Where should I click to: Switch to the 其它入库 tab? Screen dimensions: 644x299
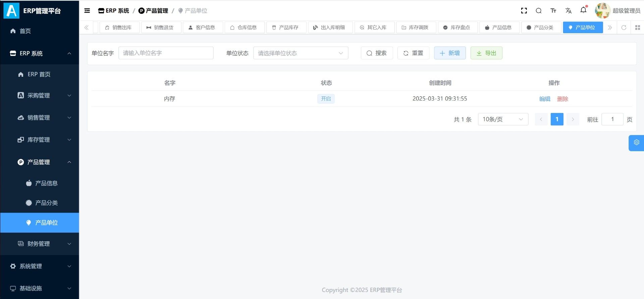pos(374,27)
